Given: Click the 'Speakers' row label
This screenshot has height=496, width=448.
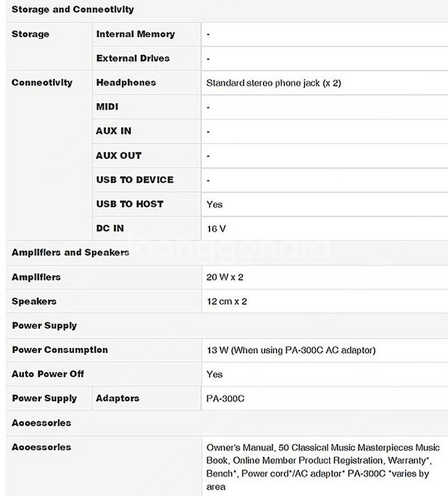Looking at the screenshot, I should (34, 301).
